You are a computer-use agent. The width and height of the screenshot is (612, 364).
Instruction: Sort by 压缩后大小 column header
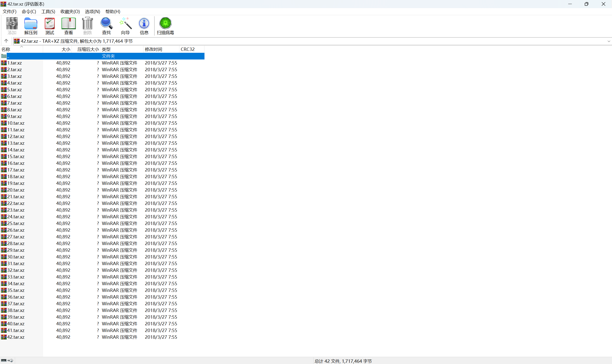click(x=86, y=49)
